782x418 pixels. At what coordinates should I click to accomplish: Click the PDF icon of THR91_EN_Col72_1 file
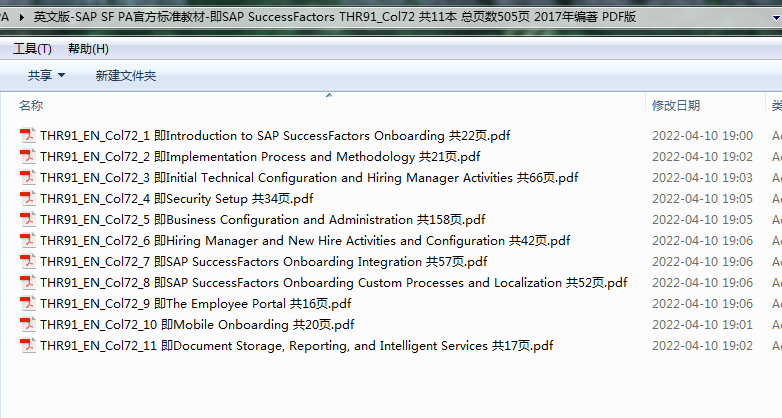[27, 136]
